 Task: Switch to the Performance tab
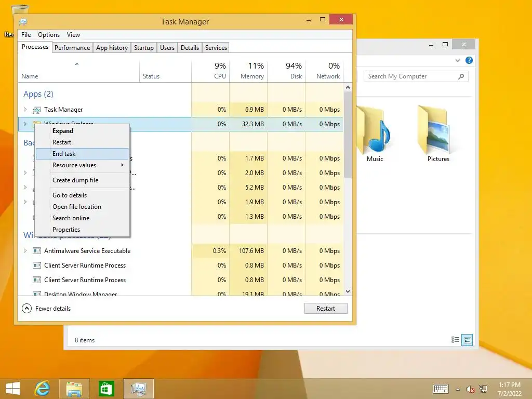(72, 48)
